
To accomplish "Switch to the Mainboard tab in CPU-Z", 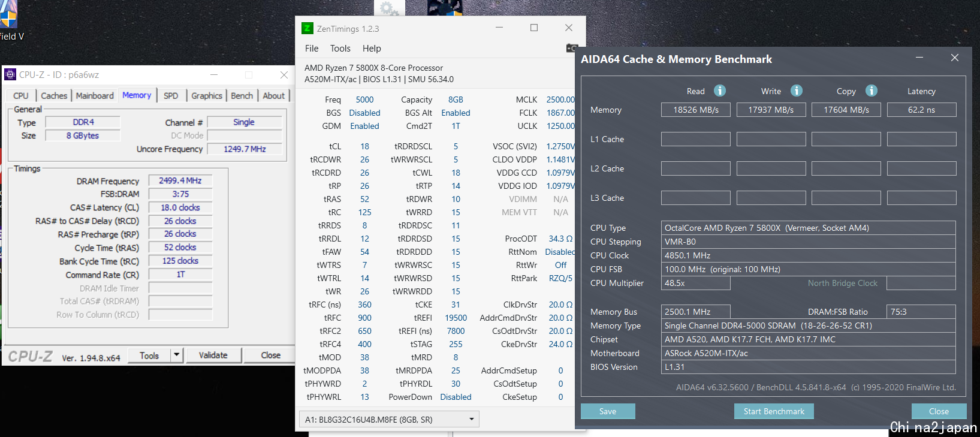I will [95, 96].
